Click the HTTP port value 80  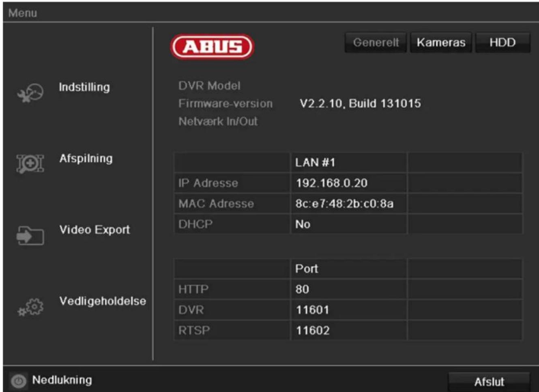tap(302, 289)
